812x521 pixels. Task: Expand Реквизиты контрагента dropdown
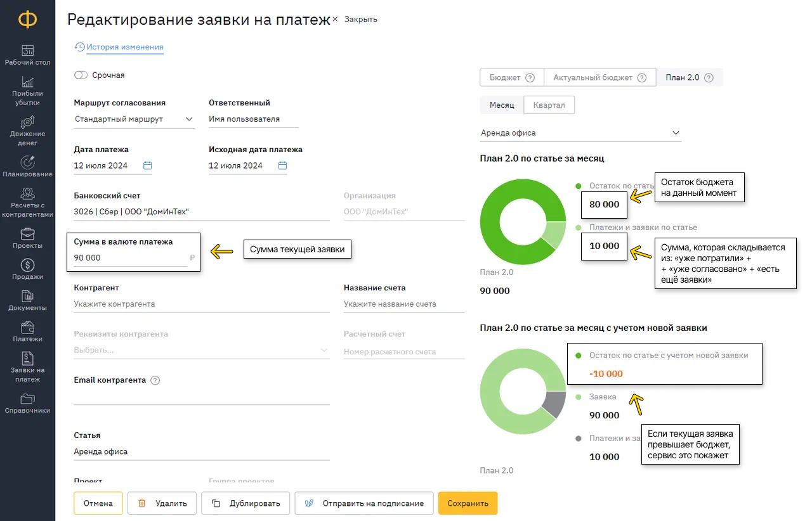pyautogui.click(x=324, y=351)
